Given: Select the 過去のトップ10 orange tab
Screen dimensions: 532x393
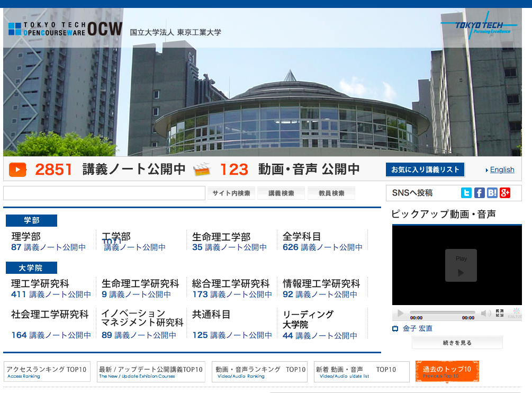Looking at the screenshot, I should tap(447, 371).
